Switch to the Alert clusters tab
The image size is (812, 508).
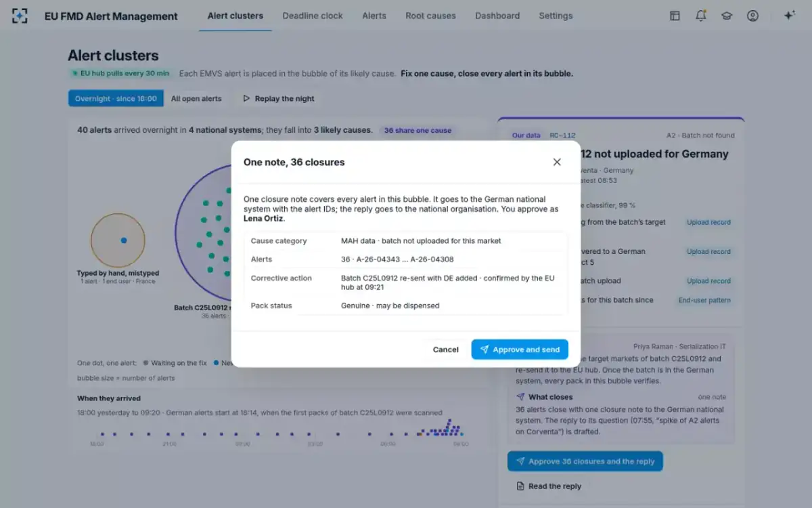click(x=235, y=16)
